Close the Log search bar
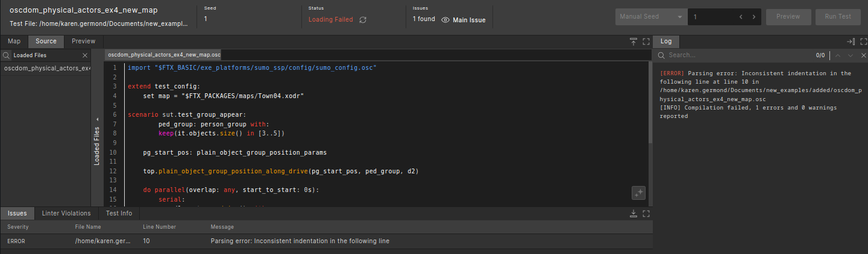 (x=863, y=55)
